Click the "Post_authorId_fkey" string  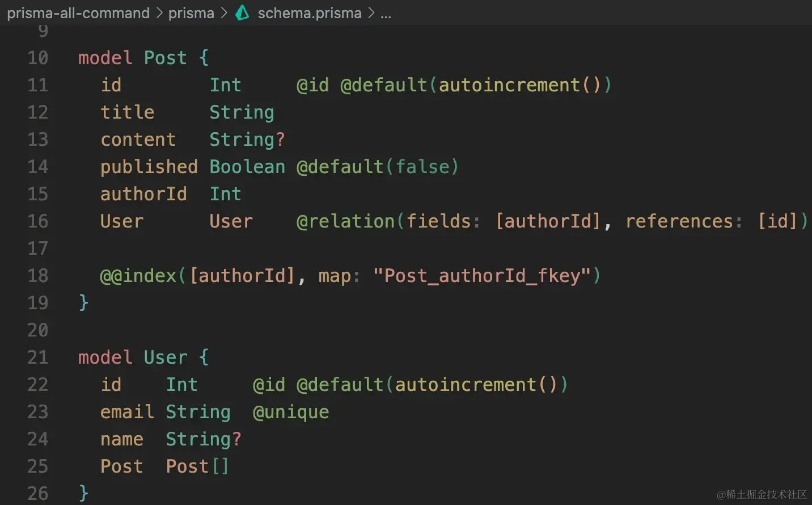(482, 276)
